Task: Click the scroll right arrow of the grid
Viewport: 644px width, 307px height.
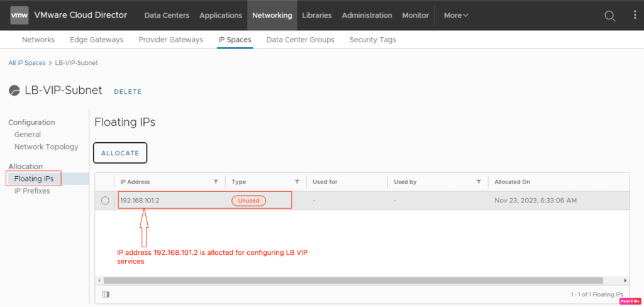Action: (x=625, y=280)
